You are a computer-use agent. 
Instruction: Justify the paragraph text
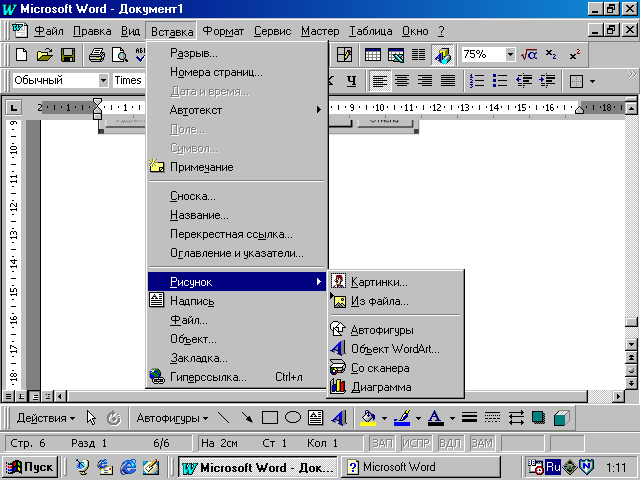coord(448,81)
